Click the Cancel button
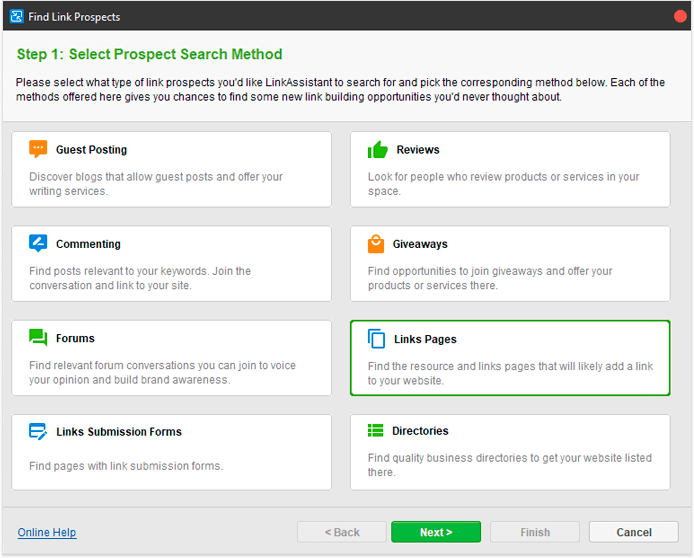 634,532
